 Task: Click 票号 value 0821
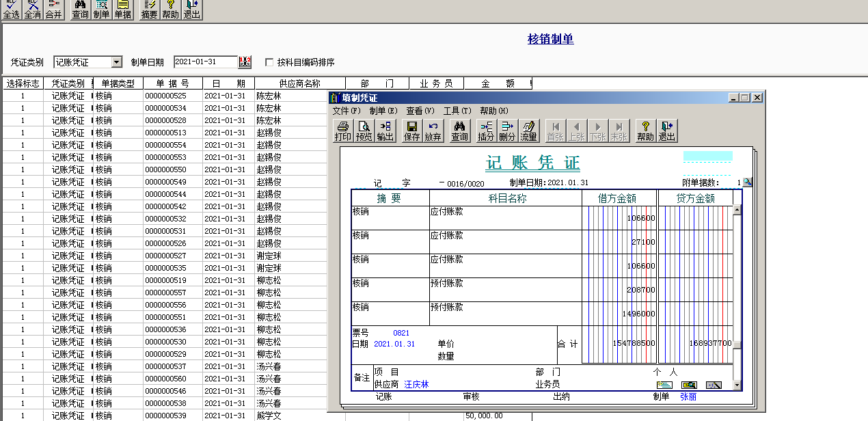point(401,333)
